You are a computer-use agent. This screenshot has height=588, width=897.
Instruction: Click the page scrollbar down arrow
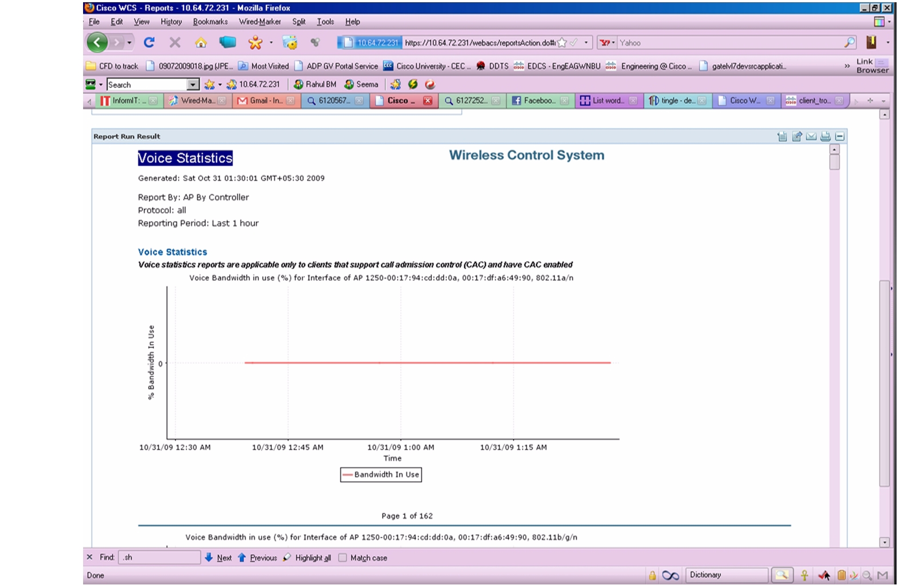(884, 542)
